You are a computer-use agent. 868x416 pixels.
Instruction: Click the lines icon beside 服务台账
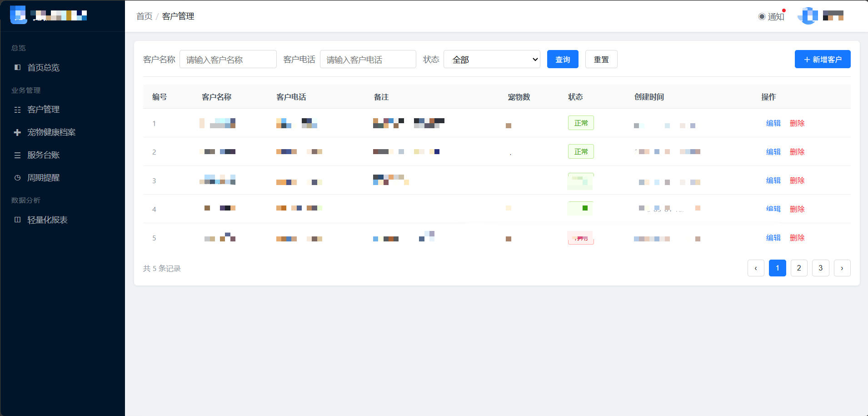coord(17,155)
